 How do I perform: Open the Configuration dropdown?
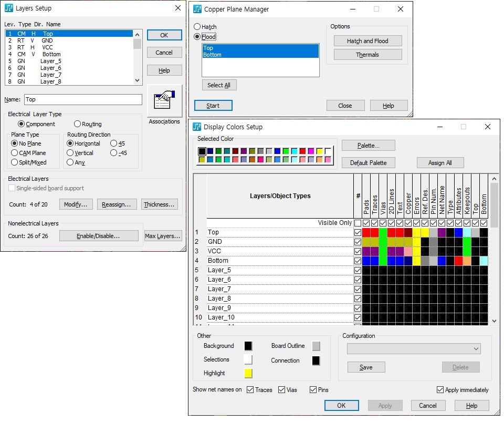click(414, 348)
